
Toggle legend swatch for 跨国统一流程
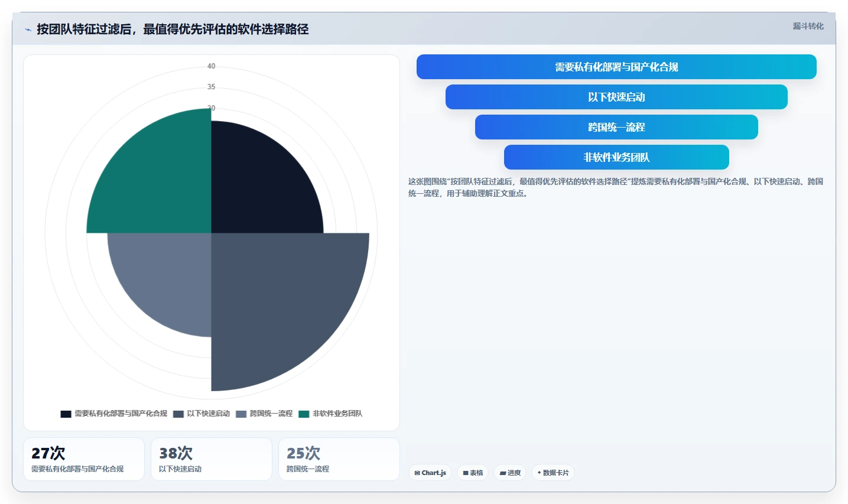241,414
